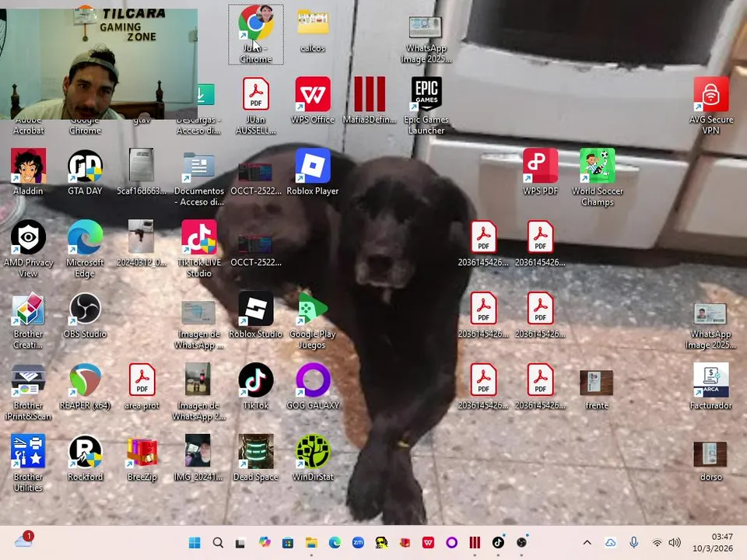Viewport: 747px width, 560px height.
Task: Open the Juan - Chrome profile shortcut
Action: click(256, 34)
